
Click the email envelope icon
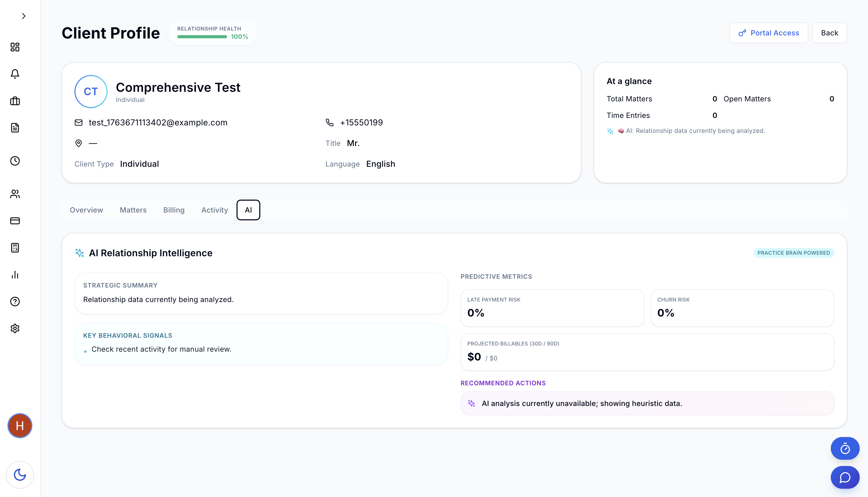[x=79, y=123]
